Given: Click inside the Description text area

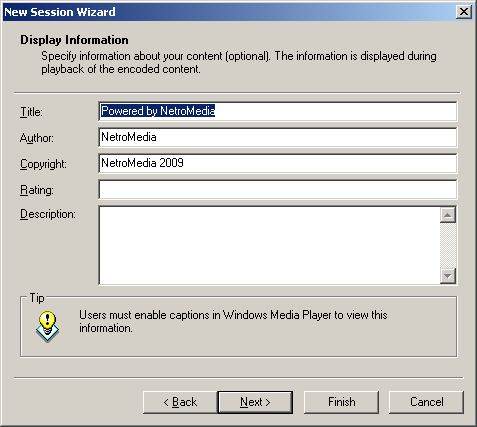Looking at the screenshot, I should click(269, 245).
